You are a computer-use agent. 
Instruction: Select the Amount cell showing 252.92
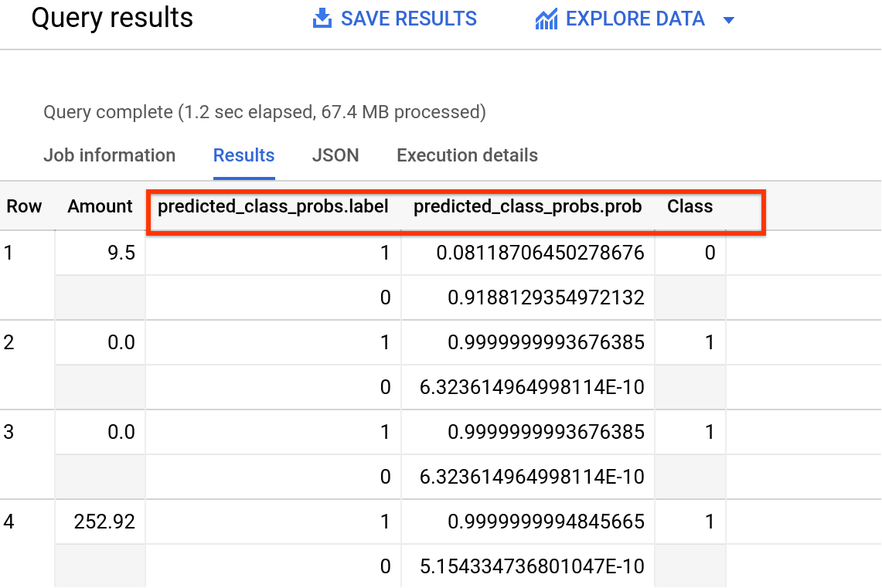coord(104,522)
